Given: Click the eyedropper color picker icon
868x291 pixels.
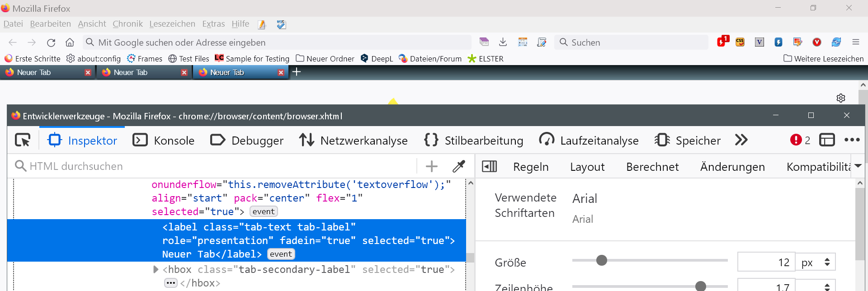Looking at the screenshot, I should tap(458, 166).
